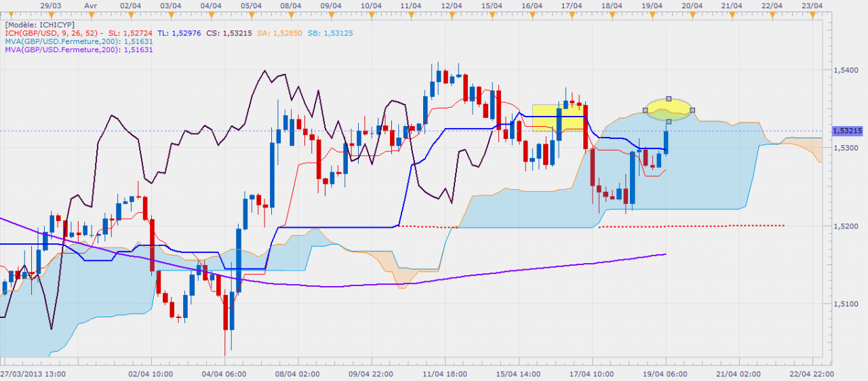The height and width of the screenshot is (381, 868).
Task: Click the 27/03/2013 13:00 time label
Action: pyautogui.click(x=33, y=374)
